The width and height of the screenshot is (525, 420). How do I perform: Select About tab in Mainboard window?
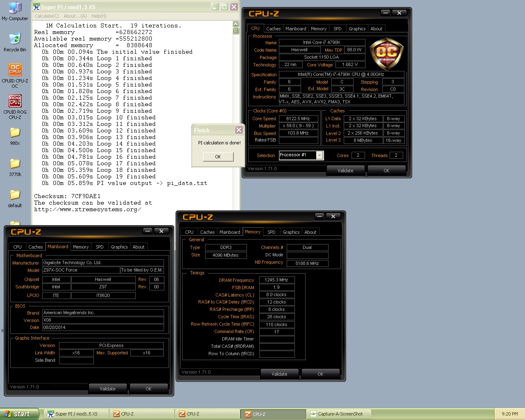tap(138, 247)
